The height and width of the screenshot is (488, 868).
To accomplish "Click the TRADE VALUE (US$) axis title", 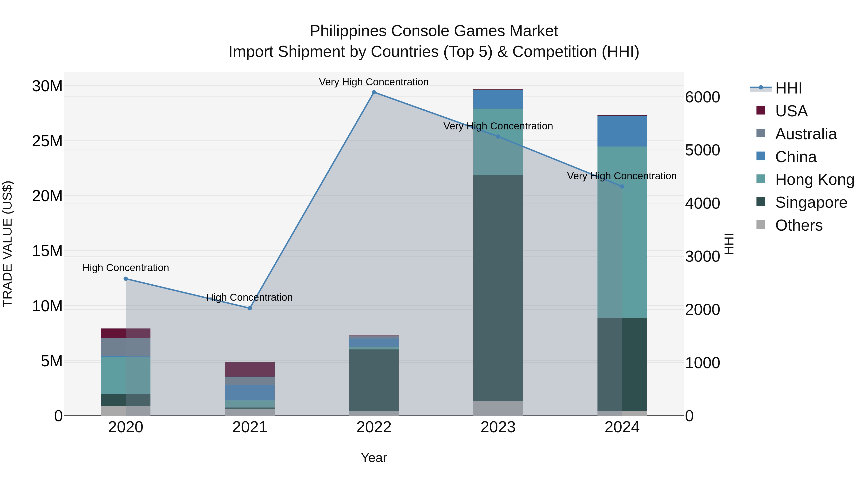I will 7,244.
